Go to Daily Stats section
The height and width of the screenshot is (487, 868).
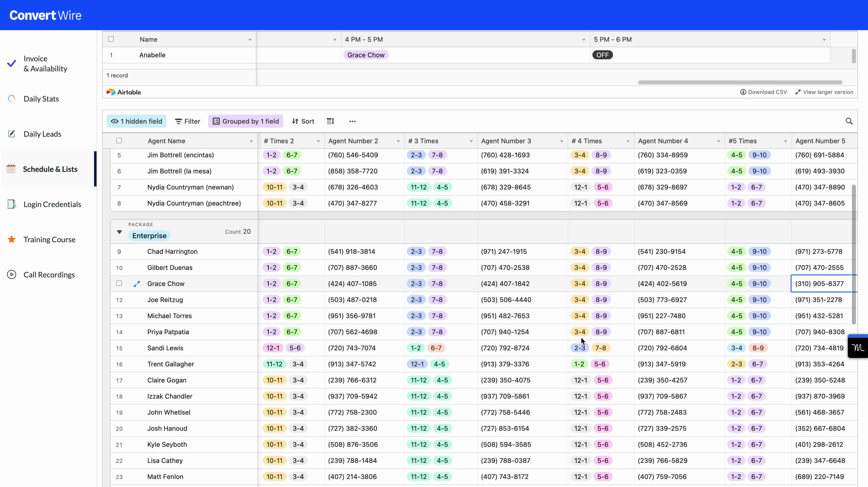41,99
